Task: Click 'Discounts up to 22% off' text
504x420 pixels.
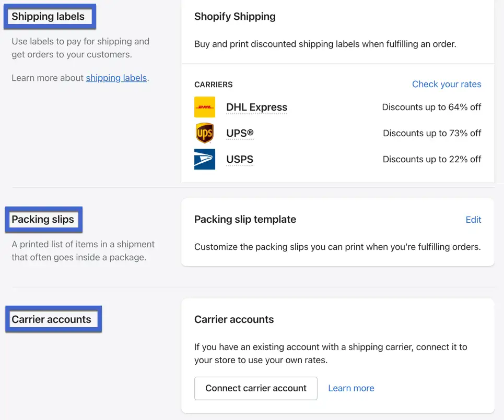Action: point(432,159)
